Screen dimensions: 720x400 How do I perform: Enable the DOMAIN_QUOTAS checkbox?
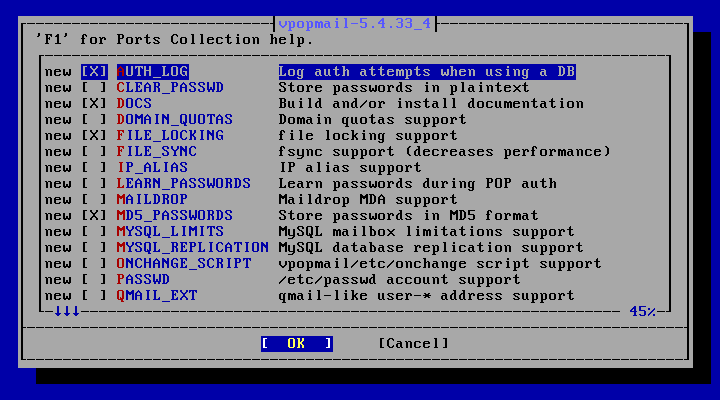coord(94,120)
